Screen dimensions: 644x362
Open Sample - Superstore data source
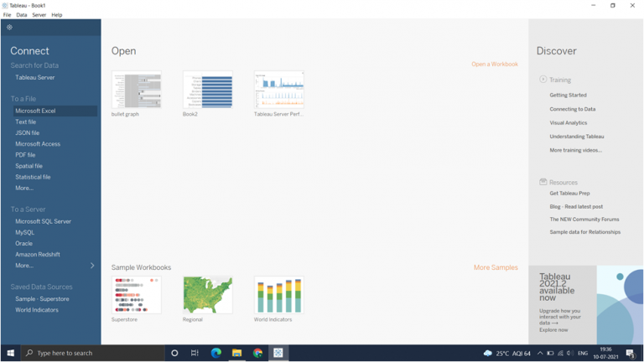click(x=42, y=299)
